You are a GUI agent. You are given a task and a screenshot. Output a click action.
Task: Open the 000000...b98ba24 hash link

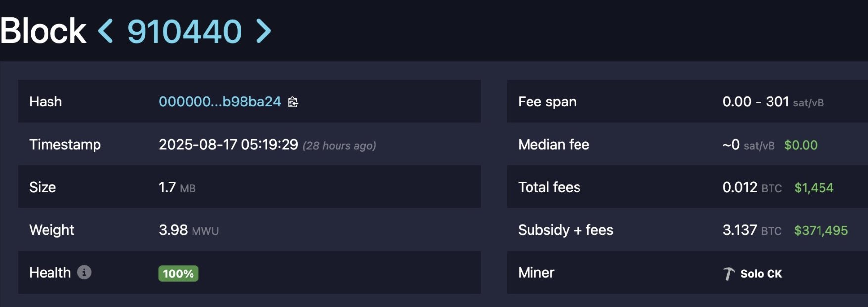[x=220, y=102]
